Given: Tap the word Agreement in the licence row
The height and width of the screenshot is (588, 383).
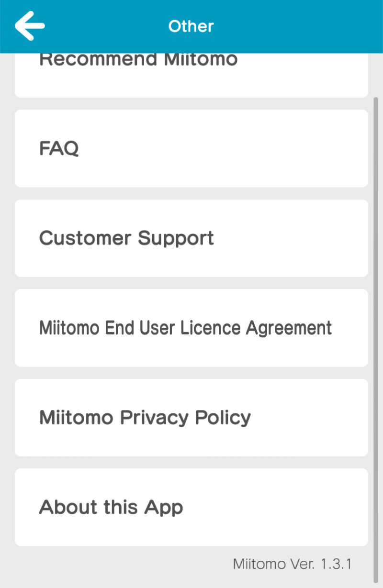Looking at the screenshot, I should point(289,328).
